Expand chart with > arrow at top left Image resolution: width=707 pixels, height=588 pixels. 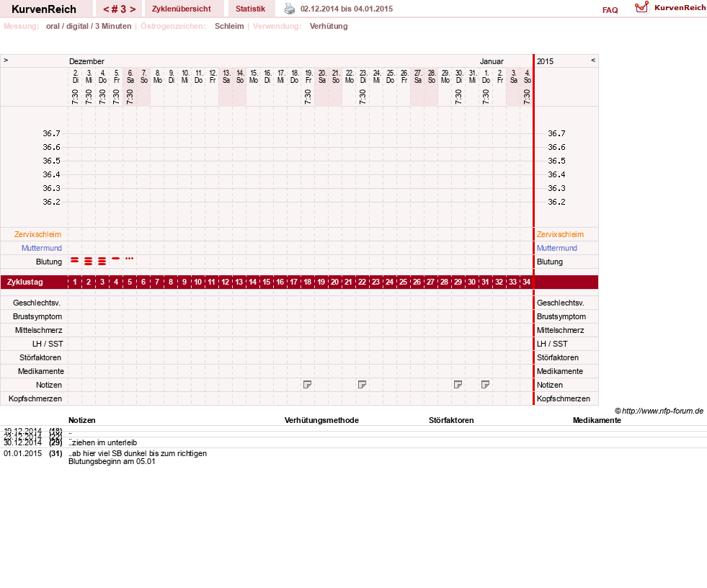tap(6, 60)
